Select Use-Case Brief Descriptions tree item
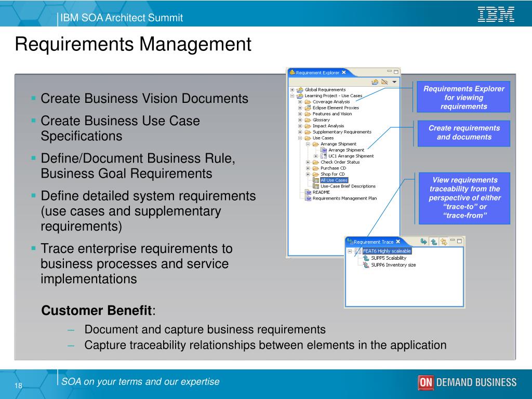The height and width of the screenshot is (399, 532). click(348, 187)
